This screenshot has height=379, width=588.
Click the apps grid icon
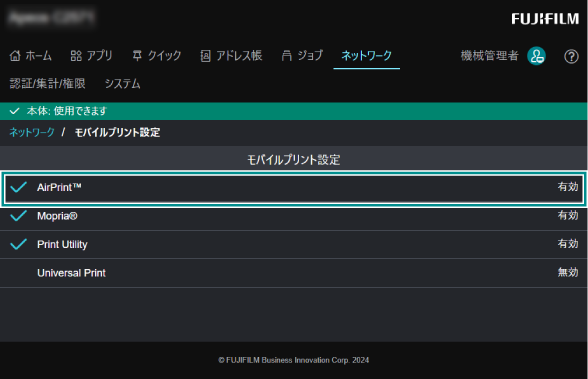point(76,56)
